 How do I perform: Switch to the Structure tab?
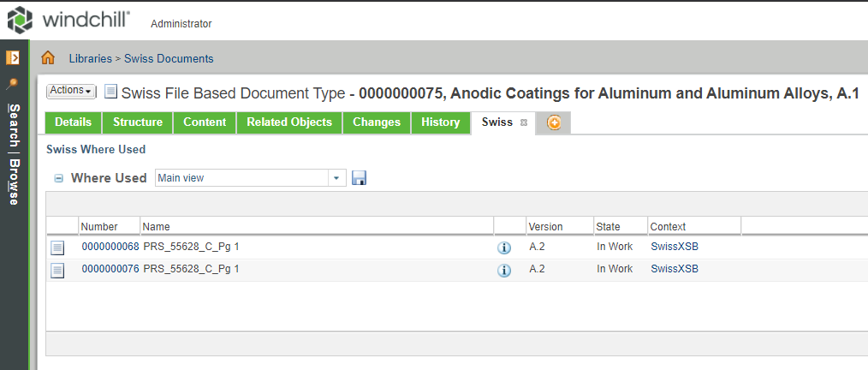[x=138, y=122]
